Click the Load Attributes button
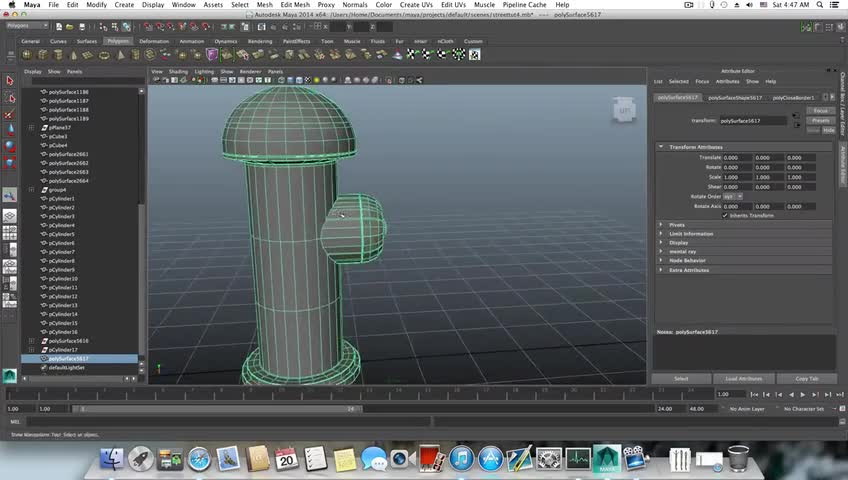 tap(743, 379)
